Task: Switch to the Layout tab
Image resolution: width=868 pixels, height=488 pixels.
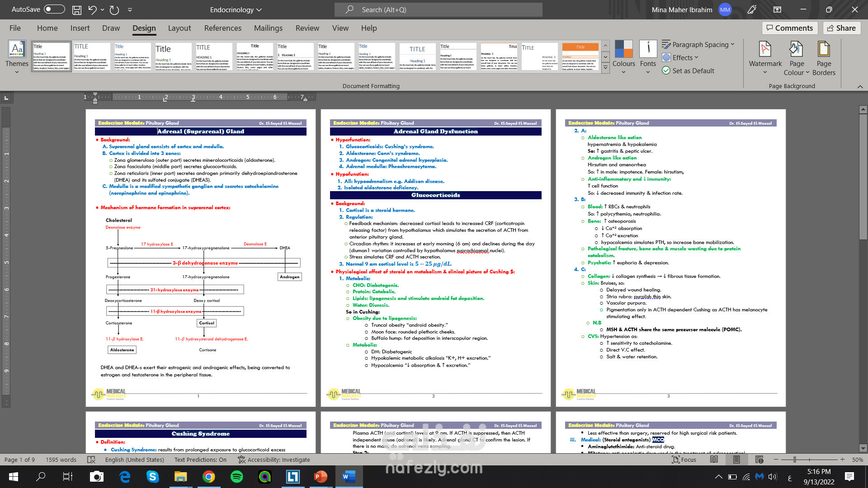Action: pos(179,28)
